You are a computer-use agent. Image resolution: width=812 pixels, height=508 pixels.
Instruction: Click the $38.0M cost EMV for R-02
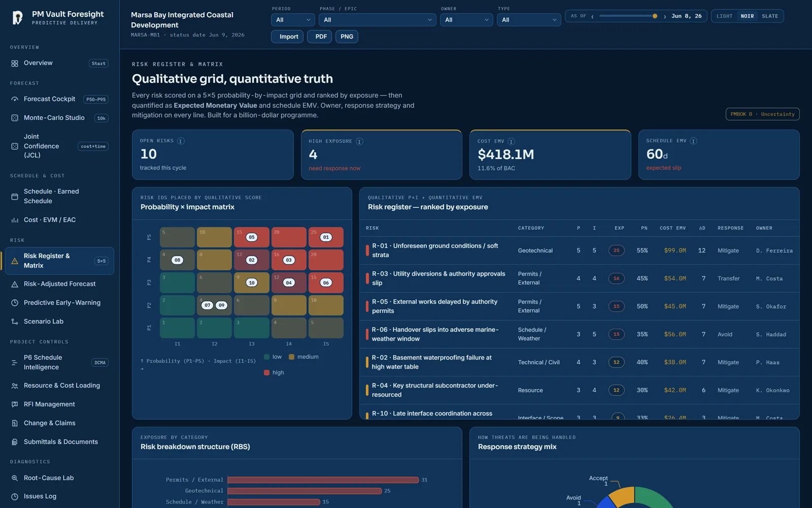point(675,363)
